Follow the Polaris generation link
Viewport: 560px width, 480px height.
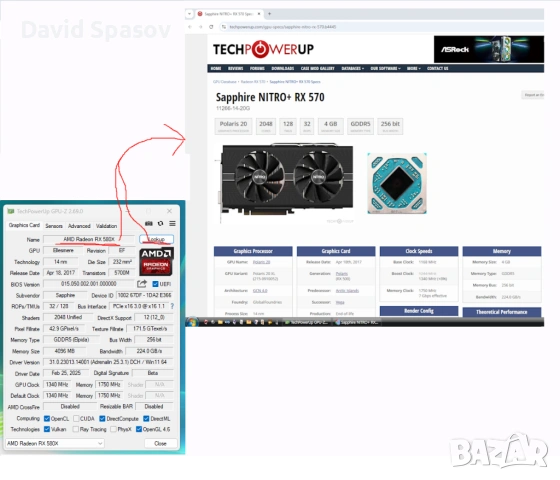click(x=342, y=274)
